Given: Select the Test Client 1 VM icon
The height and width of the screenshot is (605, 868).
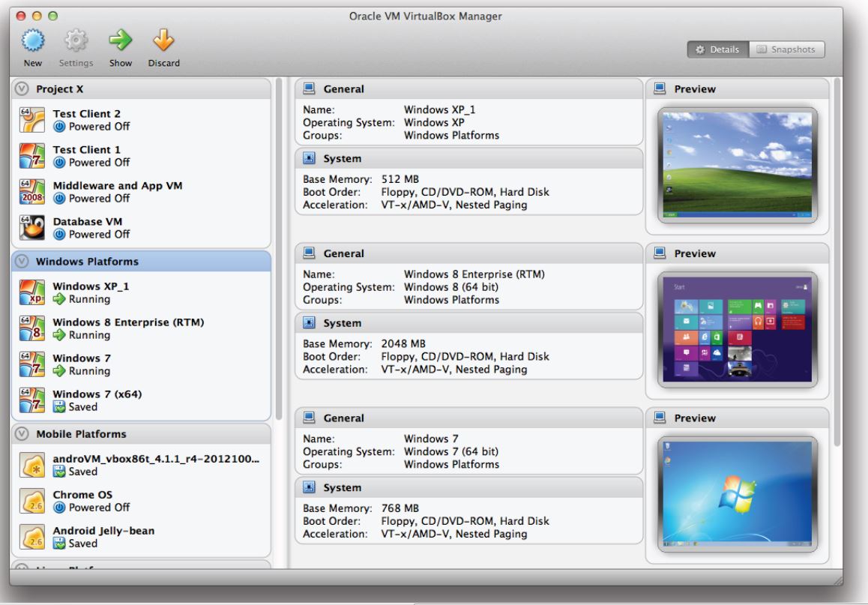Looking at the screenshot, I should coord(32,156).
